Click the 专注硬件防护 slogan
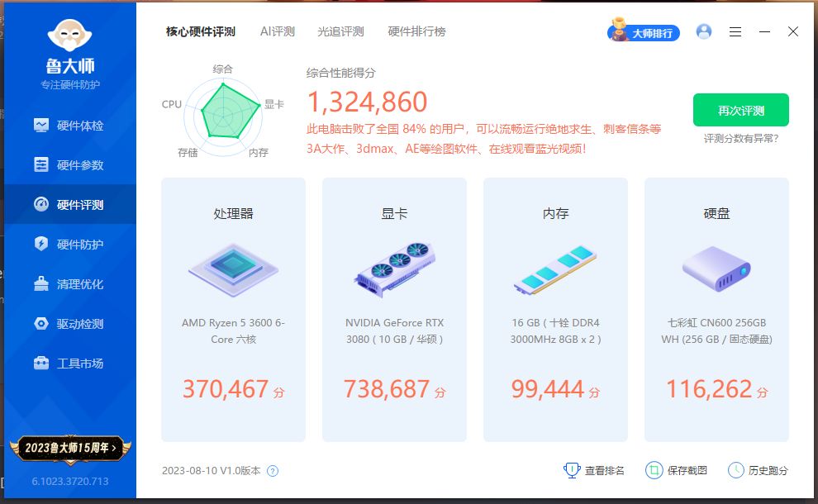 pyautogui.click(x=70, y=84)
